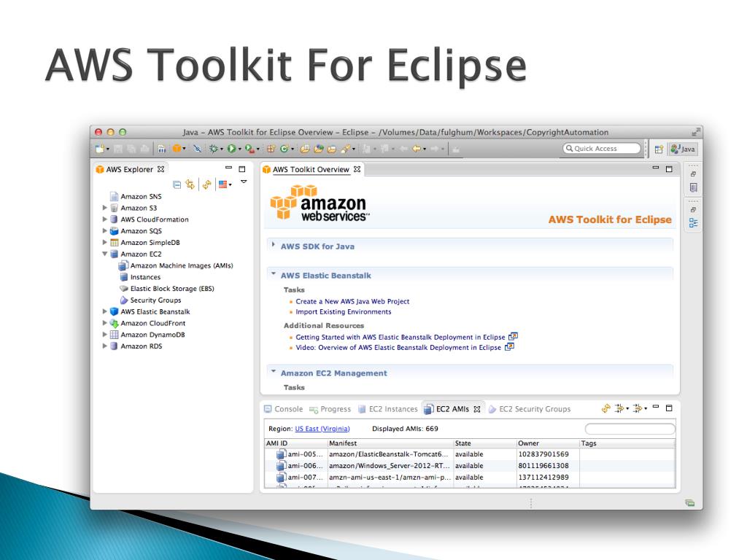Click Import Existing Environments link

click(x=344, y=312)
